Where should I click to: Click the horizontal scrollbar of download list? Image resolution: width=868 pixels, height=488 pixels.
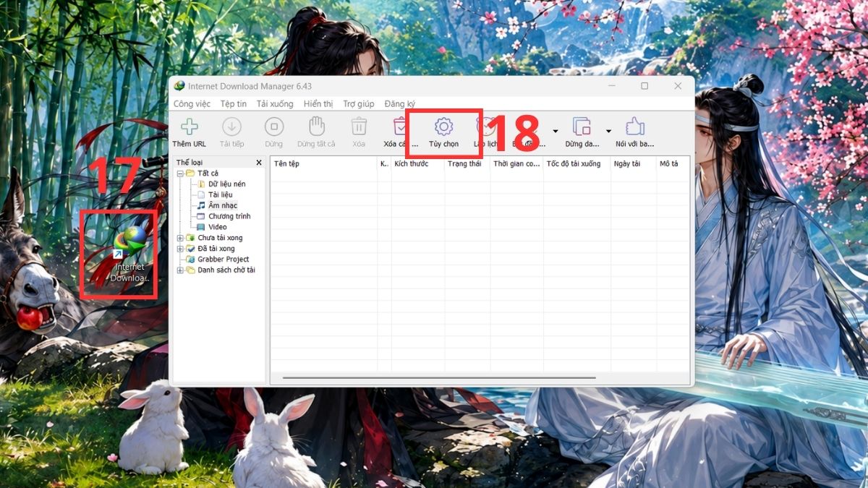pyautogui.click(x=439, y=378)
